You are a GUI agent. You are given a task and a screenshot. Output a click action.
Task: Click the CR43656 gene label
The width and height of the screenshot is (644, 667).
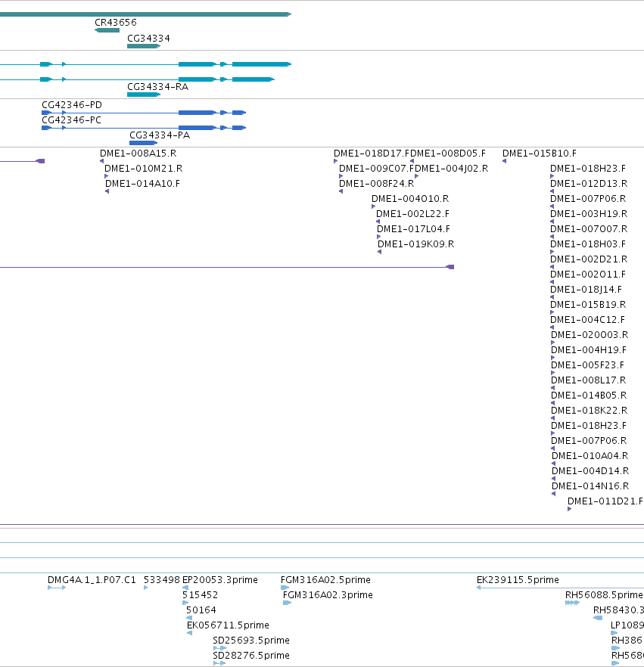pos(115,23)
